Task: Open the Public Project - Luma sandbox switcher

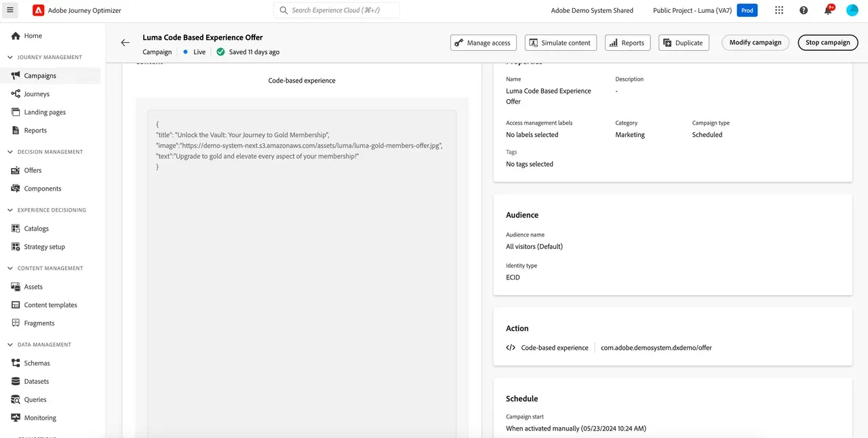Action: point(692,10)
